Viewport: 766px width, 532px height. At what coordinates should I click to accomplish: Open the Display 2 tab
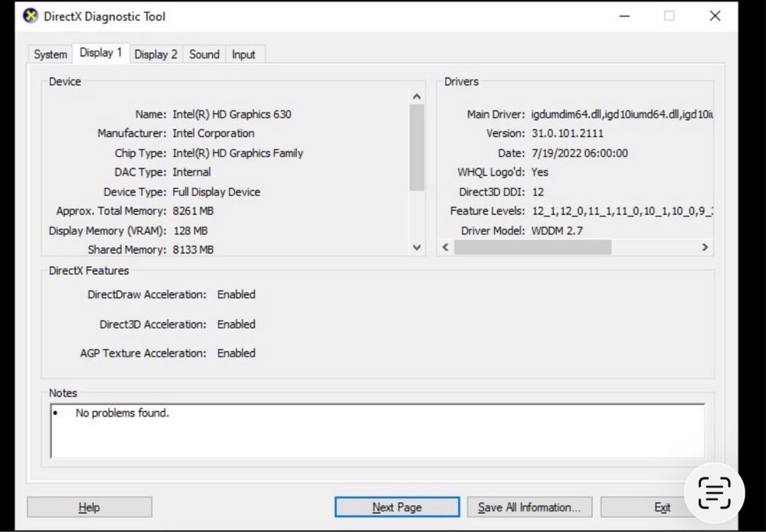point(155,54)
